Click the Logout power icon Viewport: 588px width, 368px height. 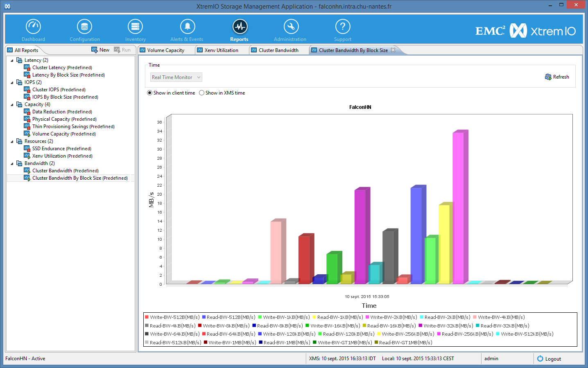pyautogui.click(x=540, y=359)
